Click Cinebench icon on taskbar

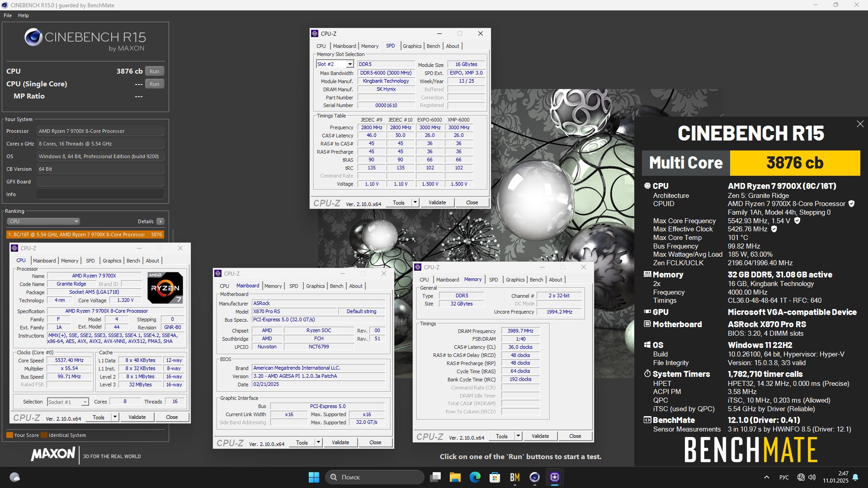click(x=535, y=477)
